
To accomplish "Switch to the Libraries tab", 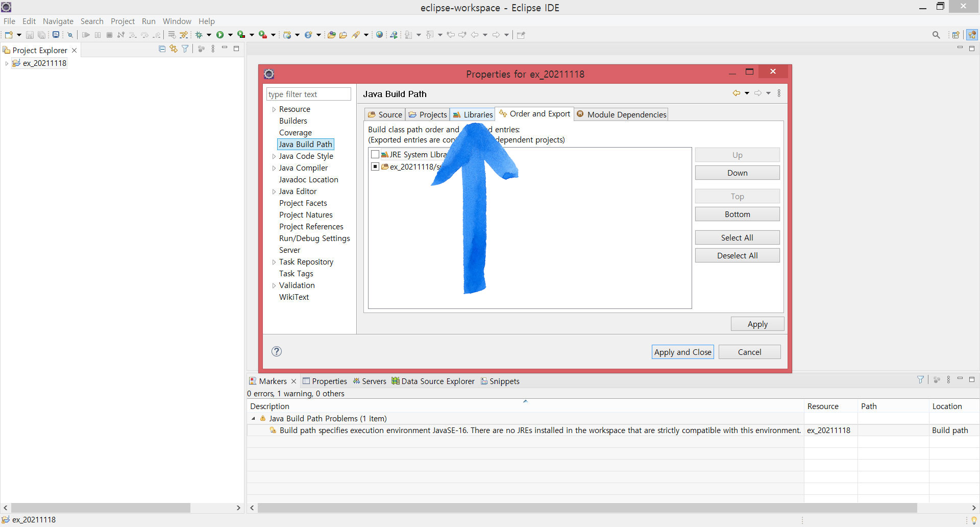I will tap(473, 114).
